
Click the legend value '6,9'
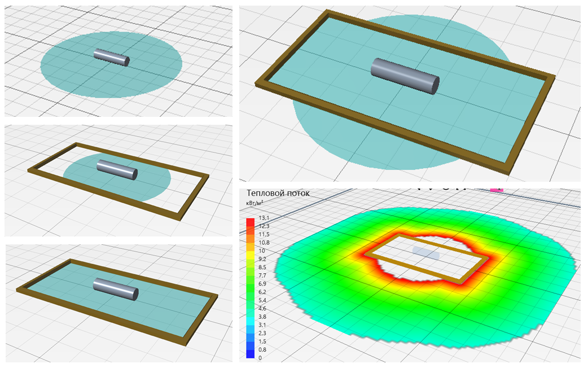[x=262, y=284]
